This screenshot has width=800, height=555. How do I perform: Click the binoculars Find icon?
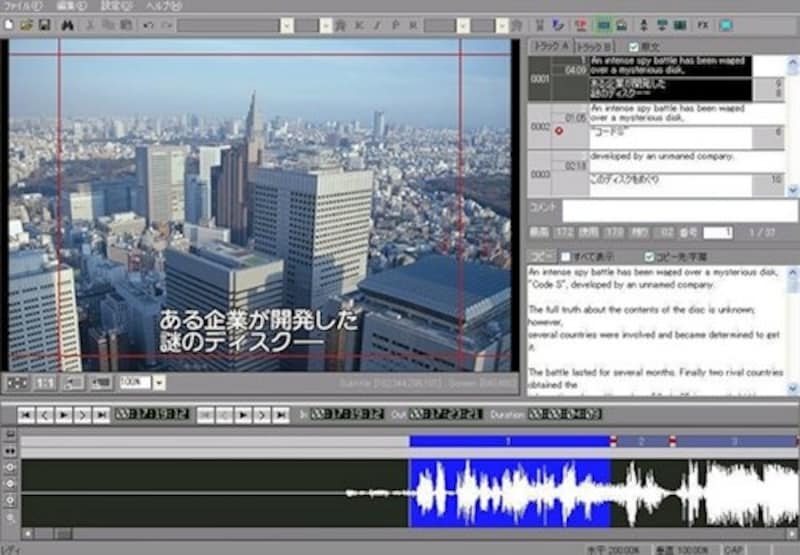coord(67,25)
